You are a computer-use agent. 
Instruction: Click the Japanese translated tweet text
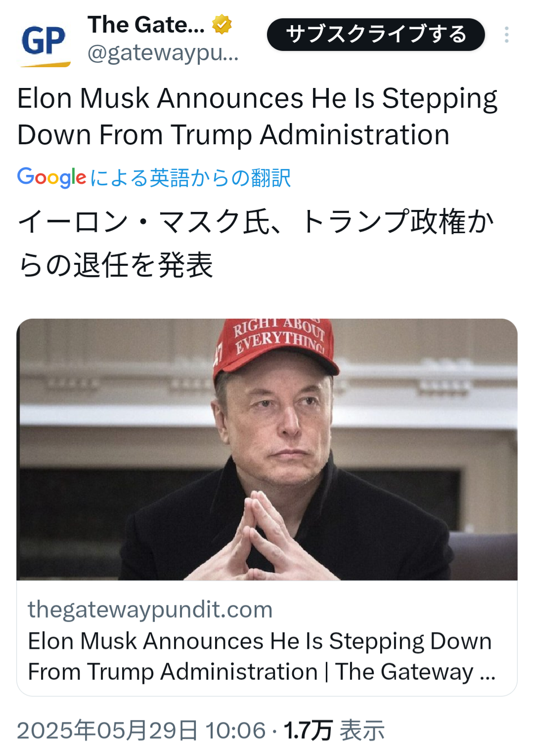(256, 243)
